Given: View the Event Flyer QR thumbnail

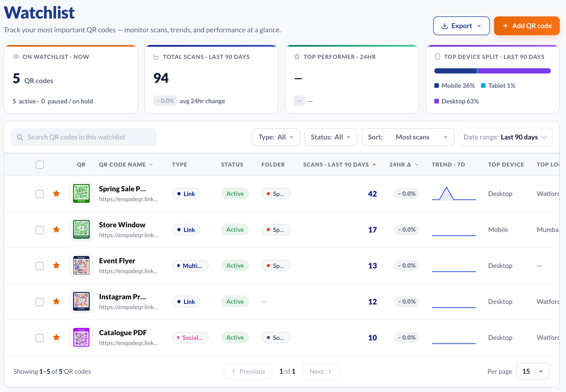Looking at the screenshot, I should point(81,265).
